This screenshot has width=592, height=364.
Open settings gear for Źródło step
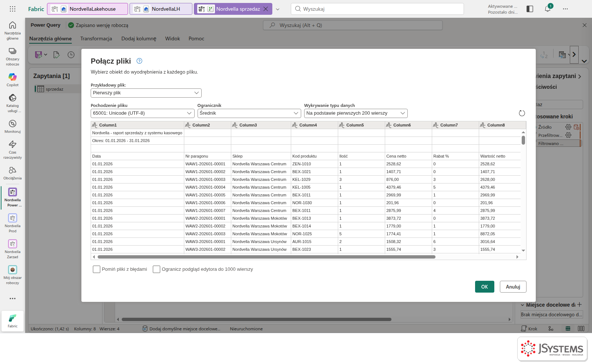point(568,127)
